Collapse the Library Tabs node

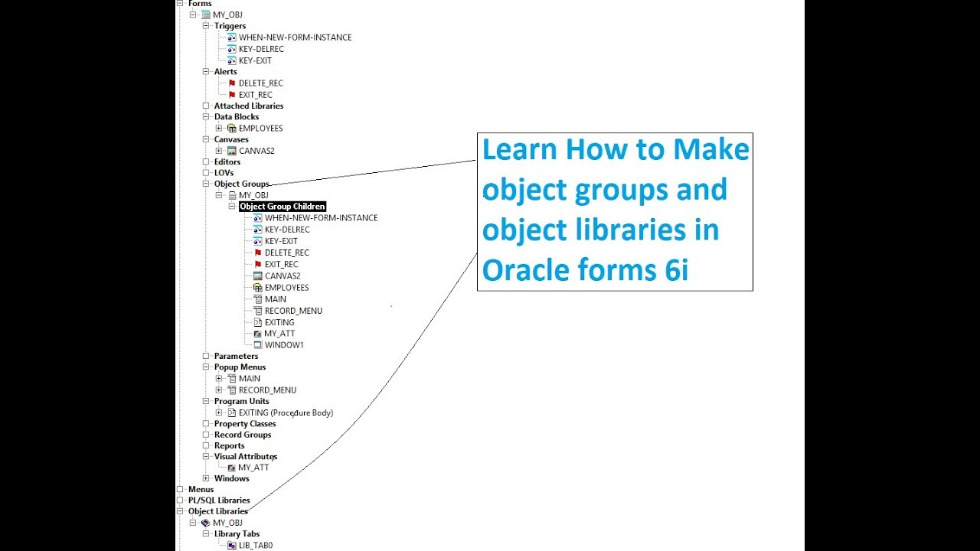[x=206, y=534]
